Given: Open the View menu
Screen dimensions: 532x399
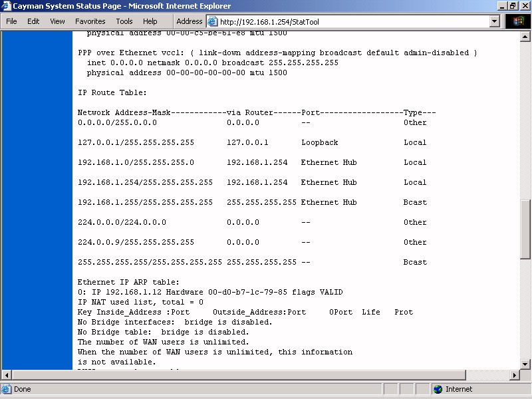Looking at the screenshot, I should pos(57,21).
